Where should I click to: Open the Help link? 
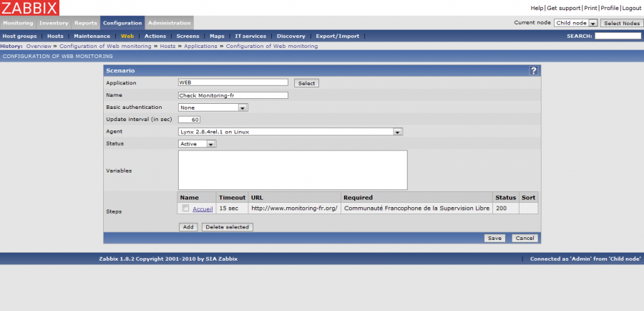coord(537,8)
